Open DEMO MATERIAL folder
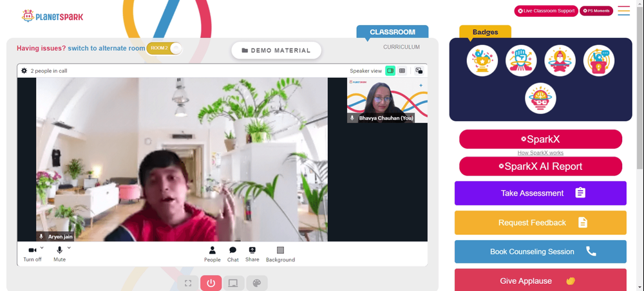Viewport: 644px width, 291px height. pyautogui.click(x=276, y=50)
